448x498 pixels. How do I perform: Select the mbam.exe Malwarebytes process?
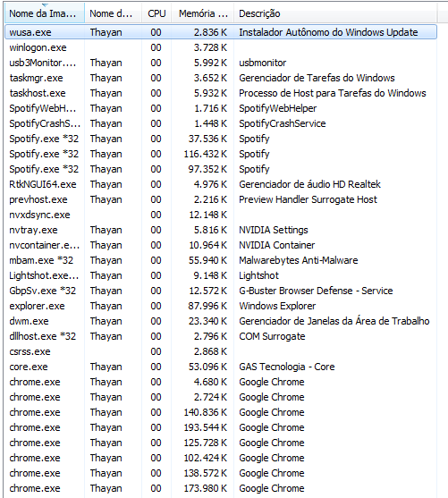(221, 260)
